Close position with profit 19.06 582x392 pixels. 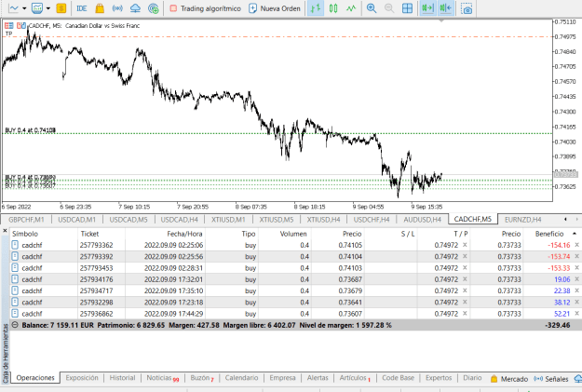coord(576,279)
